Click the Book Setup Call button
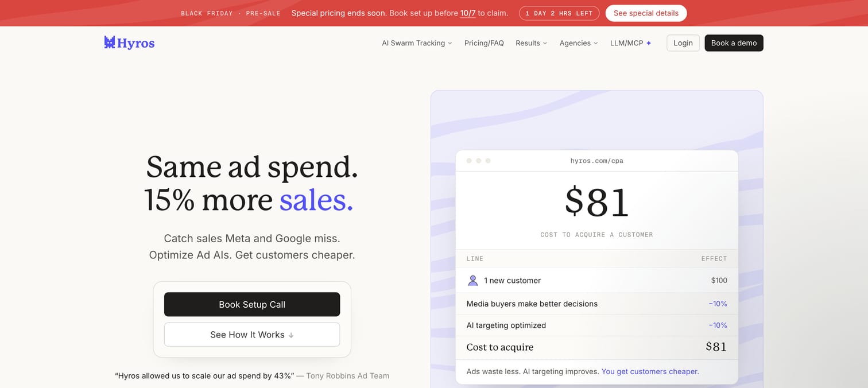 252,304
